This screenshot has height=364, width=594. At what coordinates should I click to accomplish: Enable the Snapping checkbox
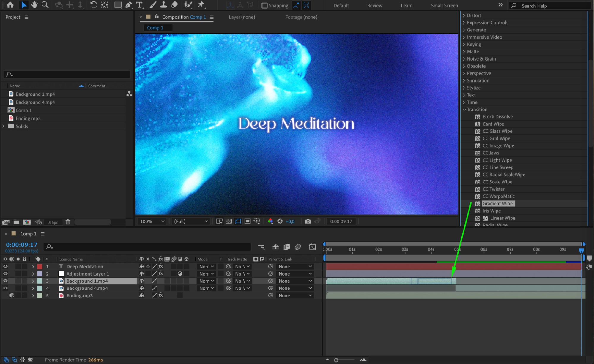(x=264, y=5)
